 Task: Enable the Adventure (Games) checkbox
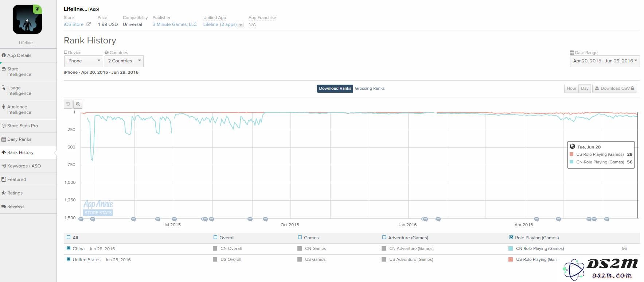(384, 237)
